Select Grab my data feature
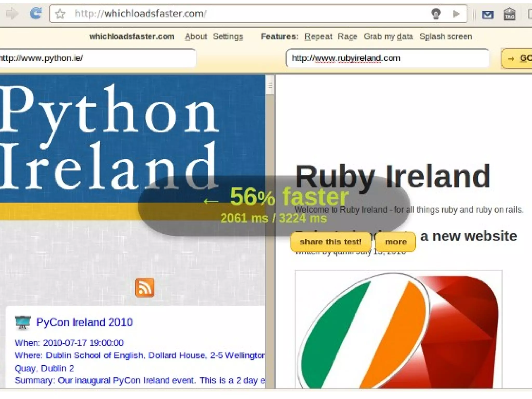 388,37
